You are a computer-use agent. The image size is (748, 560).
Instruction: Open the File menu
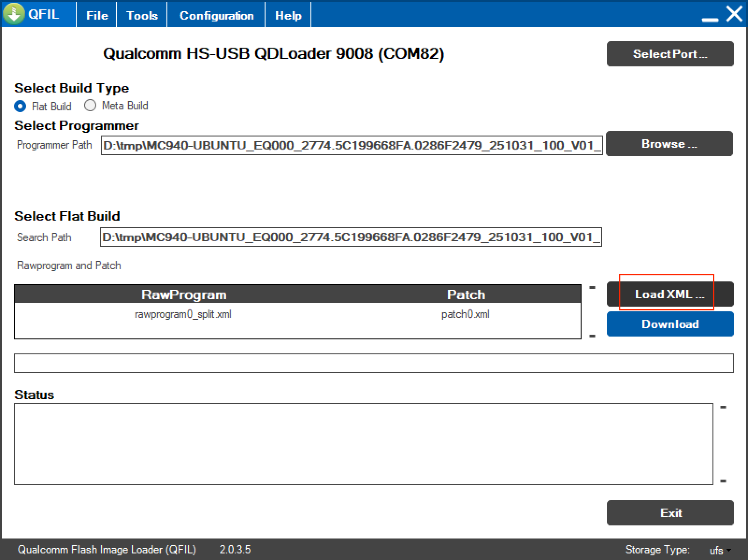97,15
